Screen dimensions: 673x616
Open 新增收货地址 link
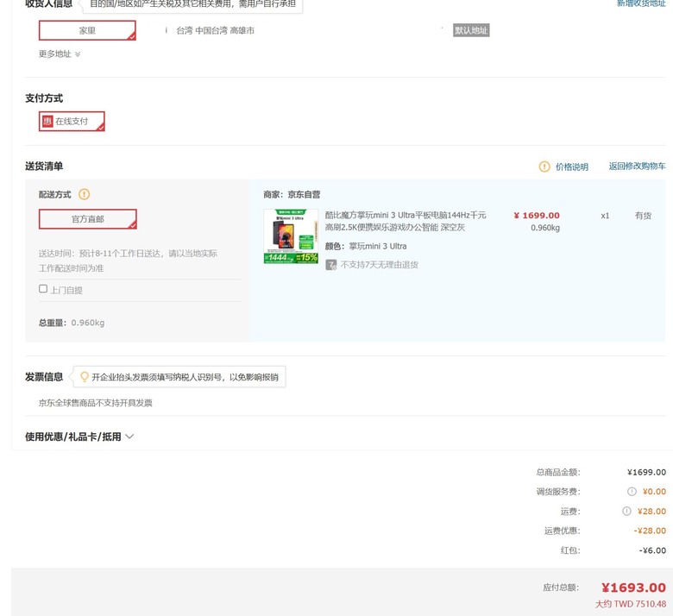(641, 3)
